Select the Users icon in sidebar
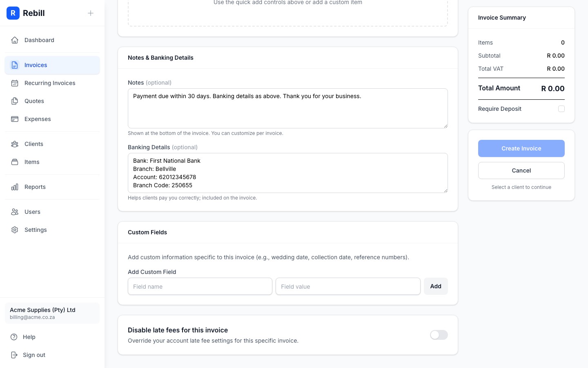This screenshot has height=368, width=588. (x=15, y=212)
